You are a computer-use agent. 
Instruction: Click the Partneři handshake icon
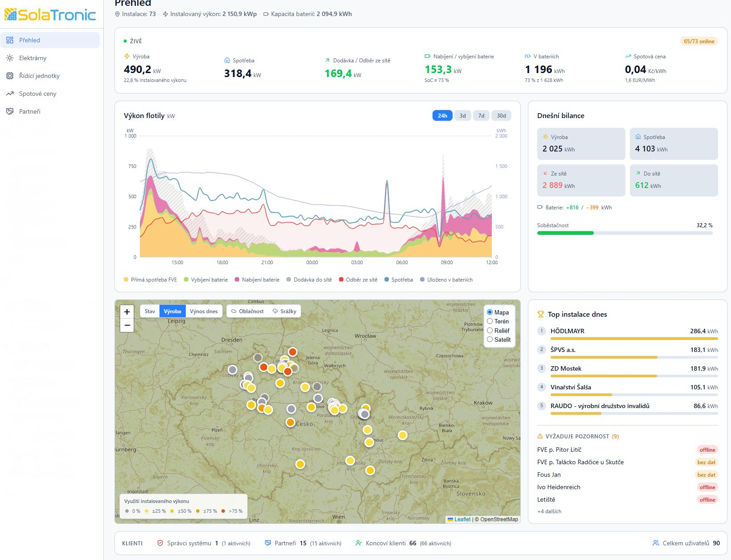[10, 111]
